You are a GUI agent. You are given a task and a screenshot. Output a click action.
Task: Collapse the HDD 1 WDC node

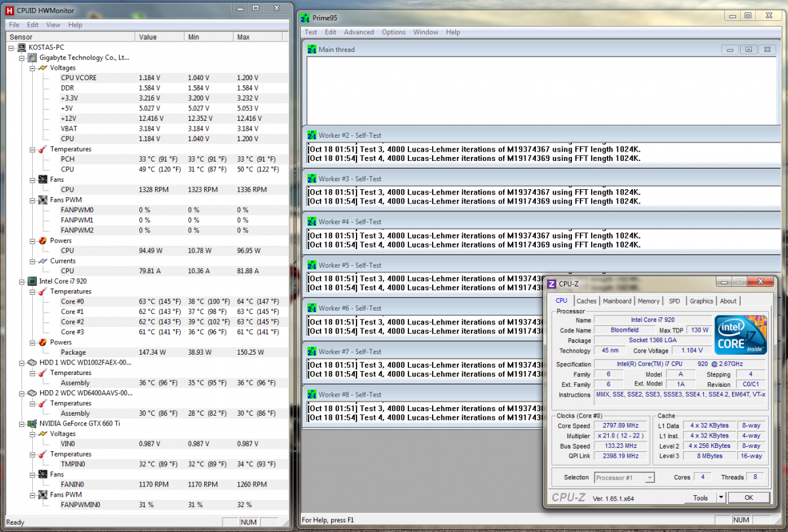(x=22, y=363)
